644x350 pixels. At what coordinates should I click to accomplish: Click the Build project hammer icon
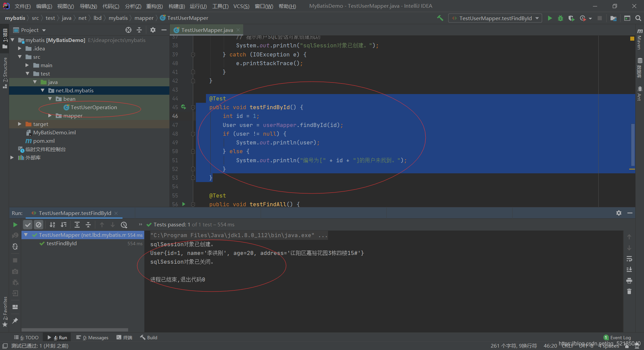pos(440,18)
